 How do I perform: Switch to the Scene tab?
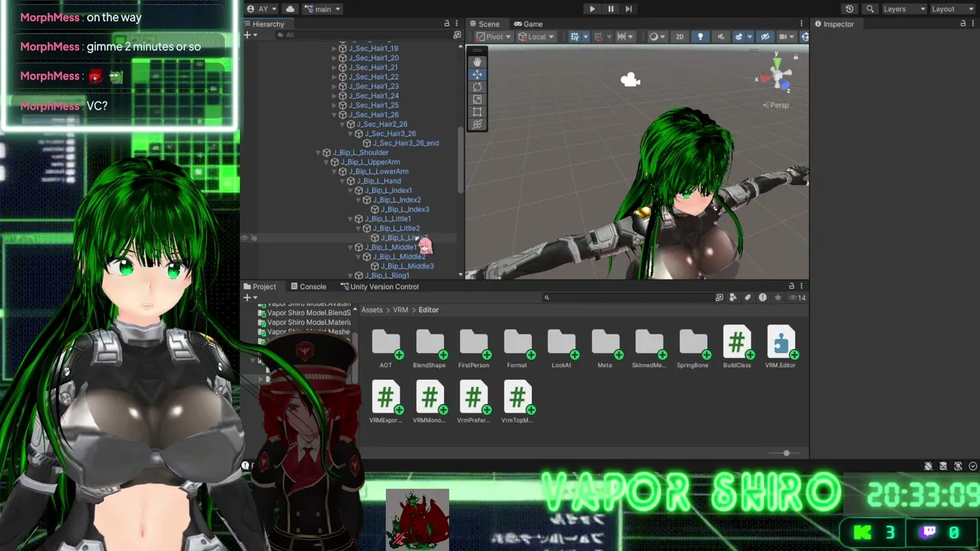(x=484, y=24)
